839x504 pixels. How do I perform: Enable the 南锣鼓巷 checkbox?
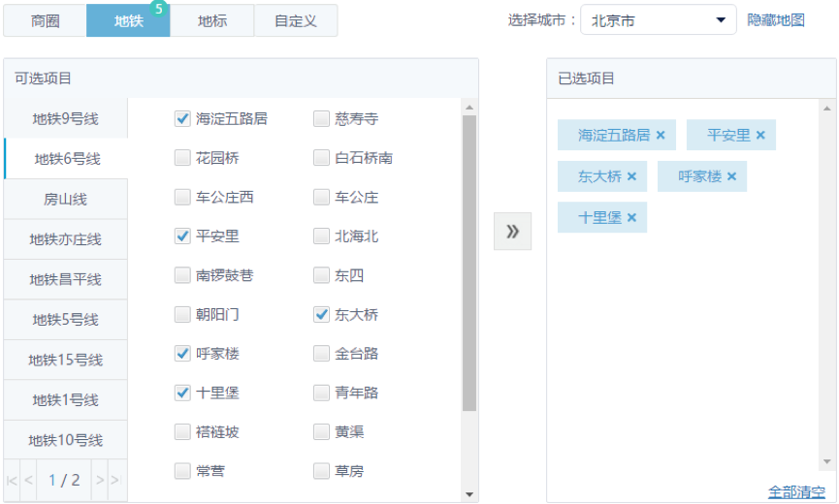[182, 275]
